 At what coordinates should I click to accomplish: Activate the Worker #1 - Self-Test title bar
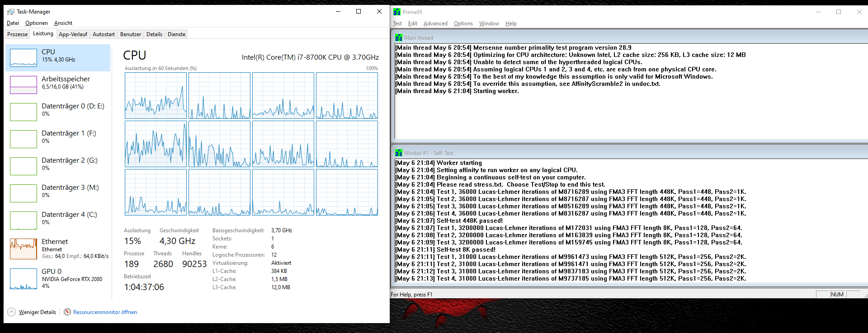[631, 153]
